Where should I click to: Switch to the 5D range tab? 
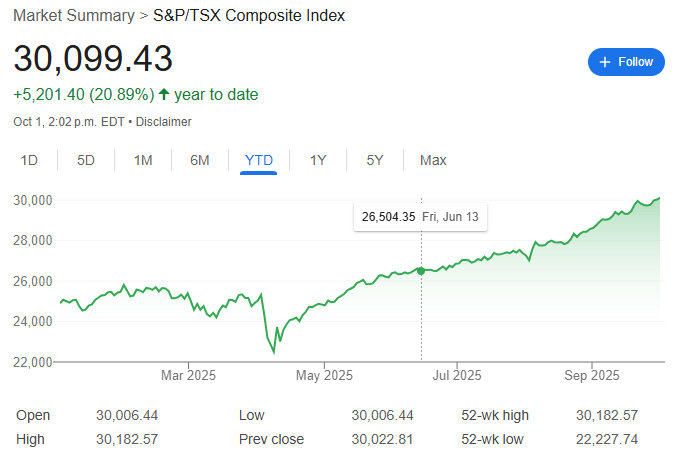point(86,160)
